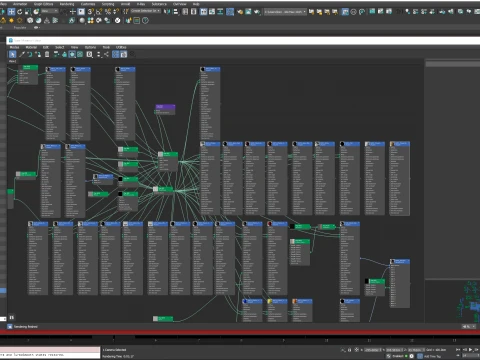Click the yellow sun light icon
This screenshot has height=360, width=480.
11,20
